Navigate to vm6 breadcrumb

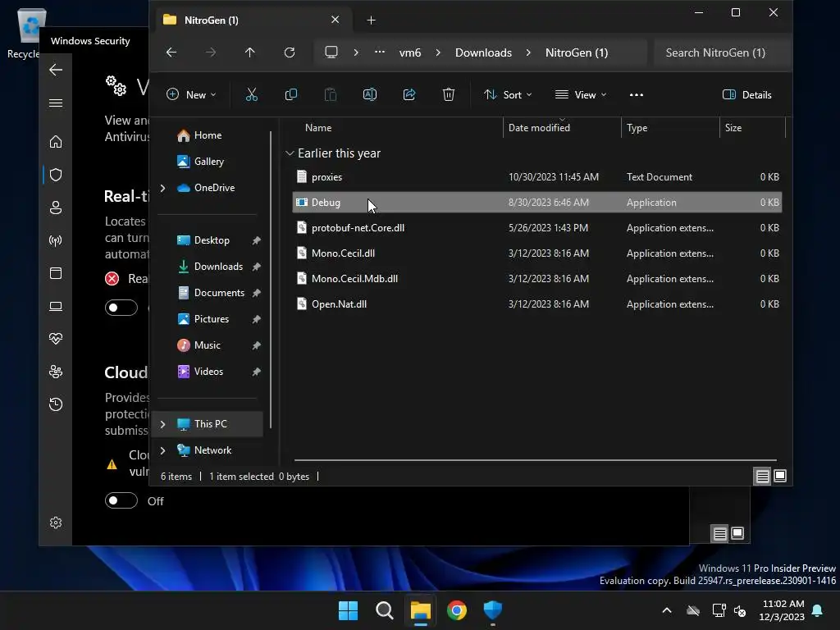click(x=410, y=52)
